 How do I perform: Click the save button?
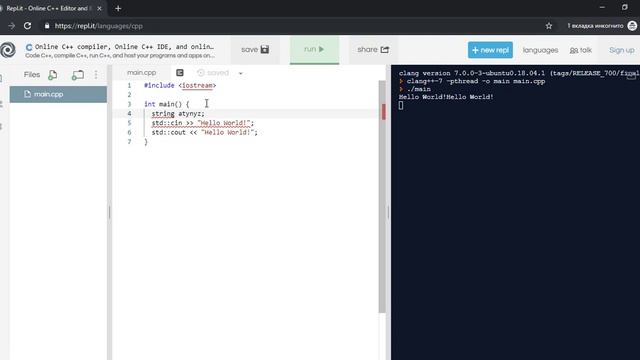[x=255, y=50]
